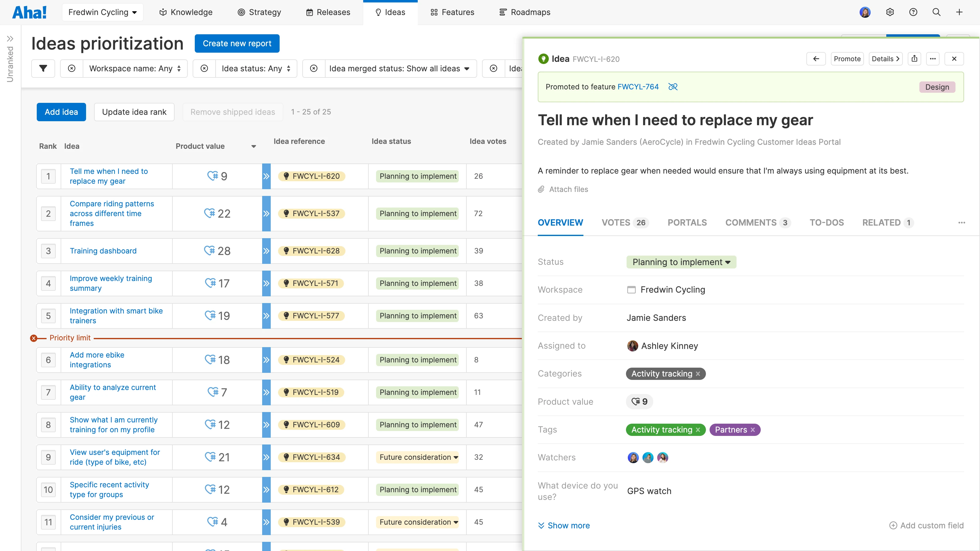Share the idea via the export icon
Viewport: 980px width, 551px height.
pyautogui.click(x=914, y=58)
